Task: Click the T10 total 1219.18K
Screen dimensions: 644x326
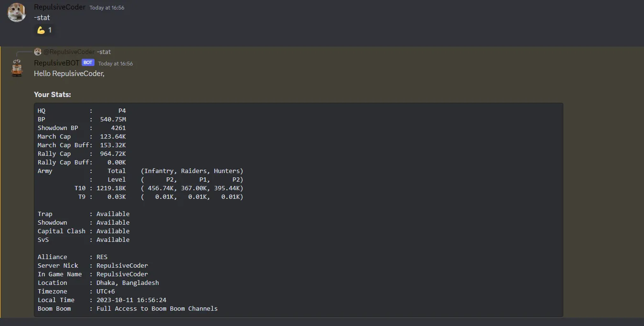Action: (x=111, y=188)
